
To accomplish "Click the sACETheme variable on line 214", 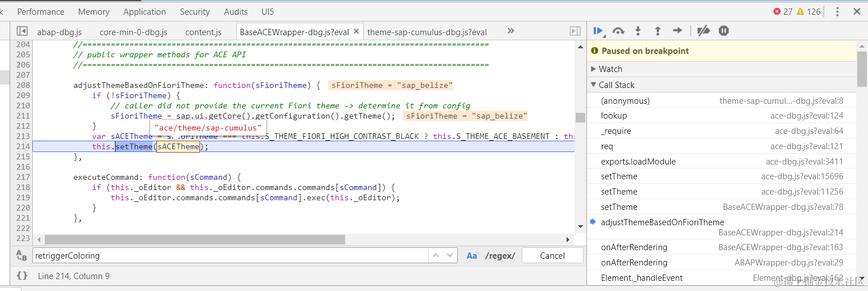I will (x=178, y=146).
